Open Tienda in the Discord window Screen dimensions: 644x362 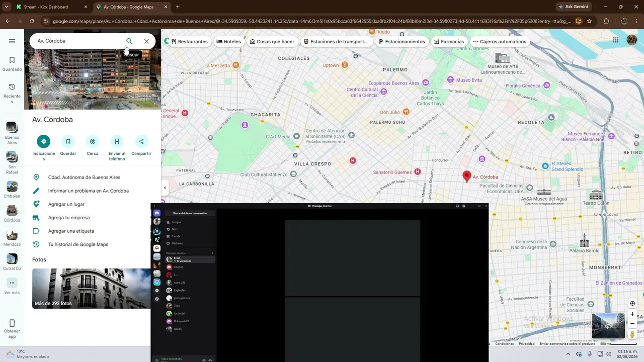tap(190, 236)
